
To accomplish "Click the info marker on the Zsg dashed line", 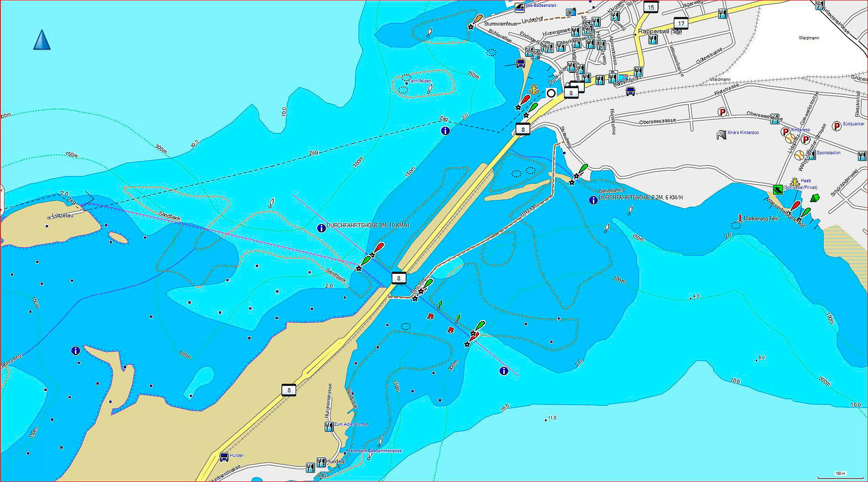I will (446, 130).
